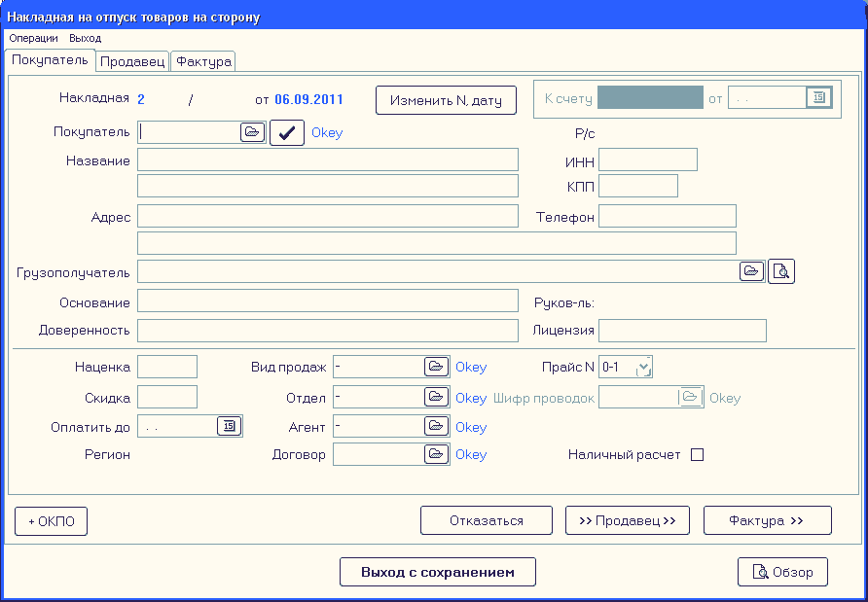
Task: Open calendar icon in Оплатить до field
Action: coord(230,426)
